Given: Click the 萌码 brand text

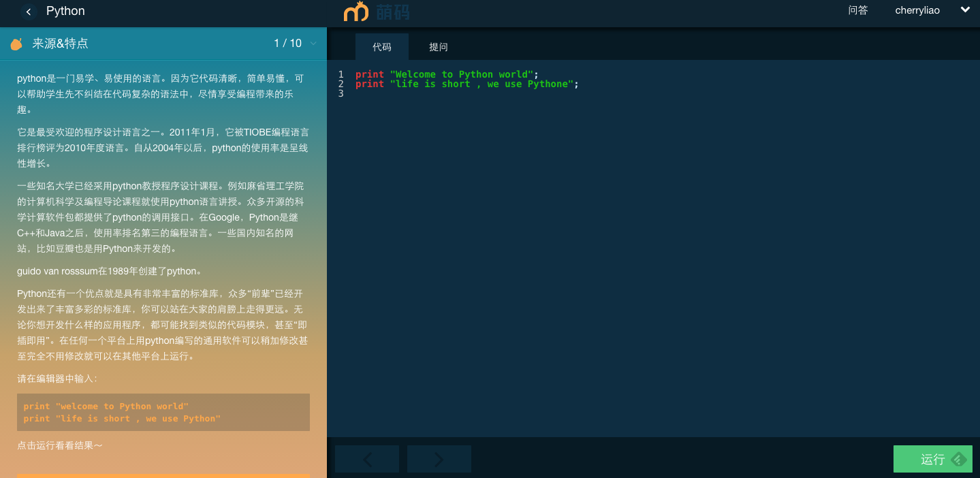Looking at the screenshot, I should (393, 12).
